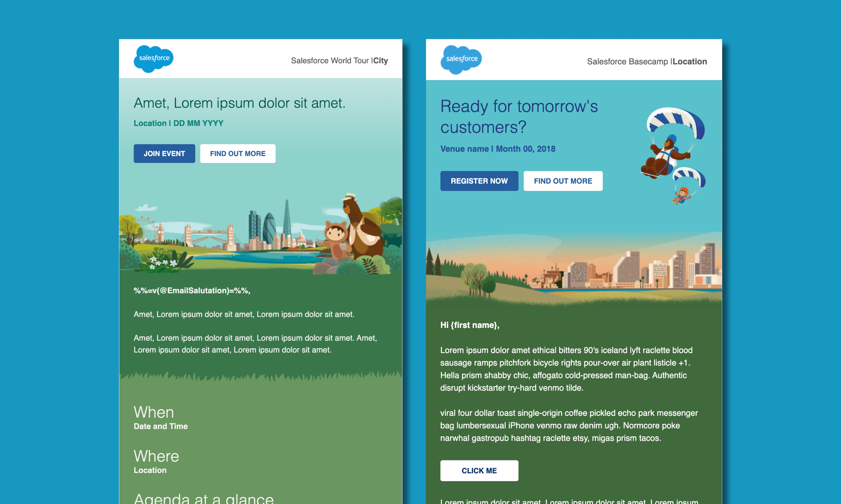Click the Salesforce cloud logo on left email
The width and height of the screenshot is (841, 504).
154,59
